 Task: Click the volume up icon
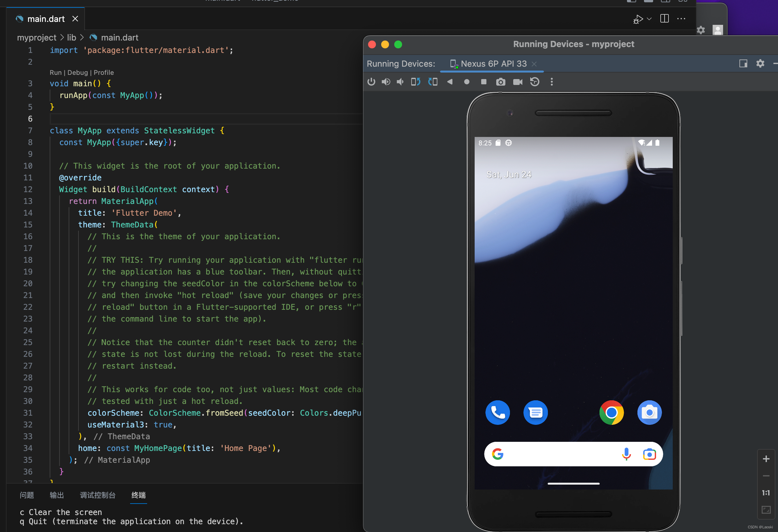click(x=386, y=82)
